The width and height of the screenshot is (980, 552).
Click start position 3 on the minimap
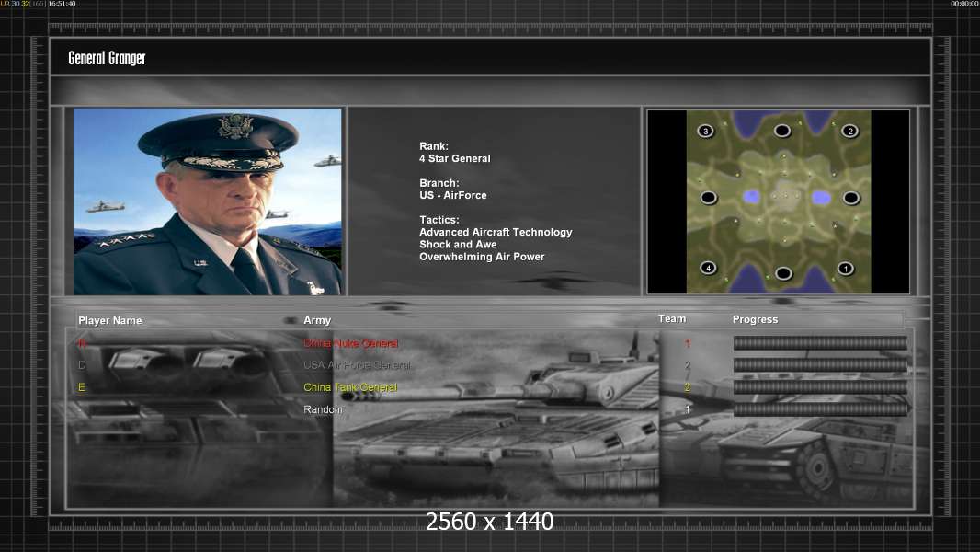706,132
